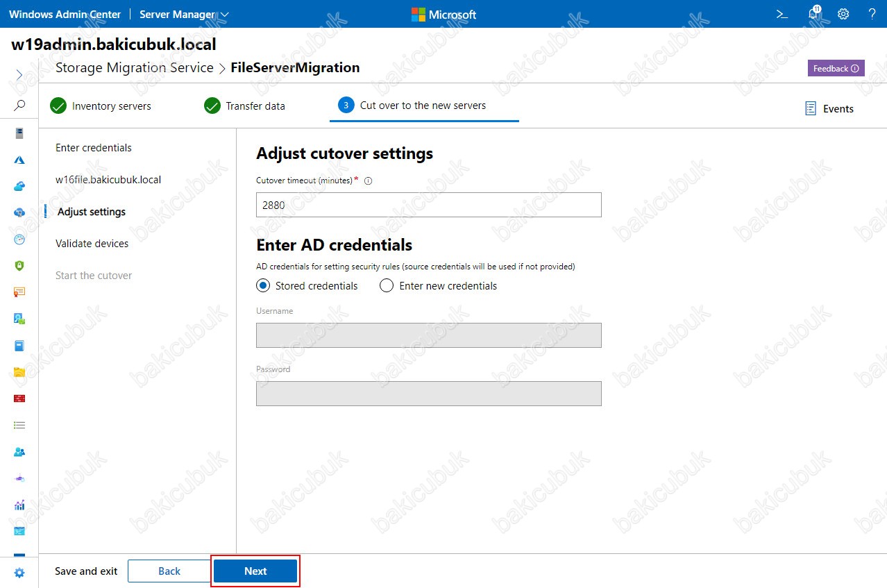Open the Azure hybrid center triangle icon
Screen dimensions: 887x588
click(x=19, y=160)
